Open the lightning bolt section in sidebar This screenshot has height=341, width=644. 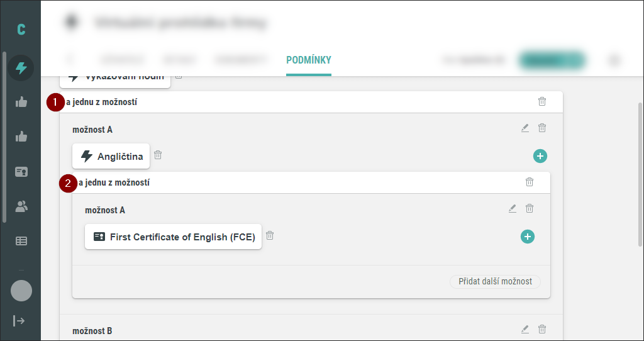21,68
